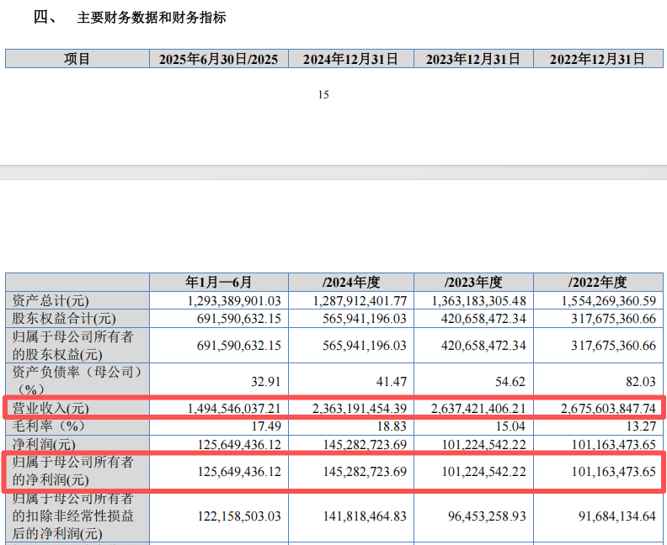
Task: Click the 年1月—6月 header cell
Action: click(x=218, y=282)
